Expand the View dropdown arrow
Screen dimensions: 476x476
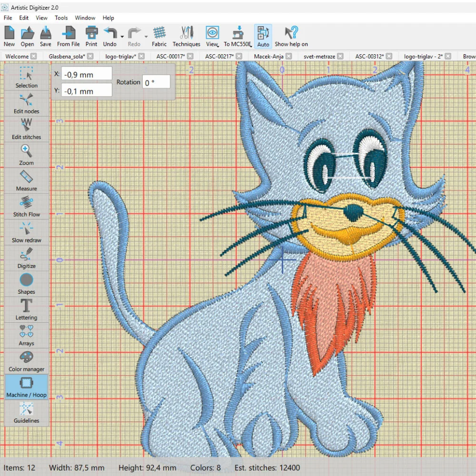218,46
